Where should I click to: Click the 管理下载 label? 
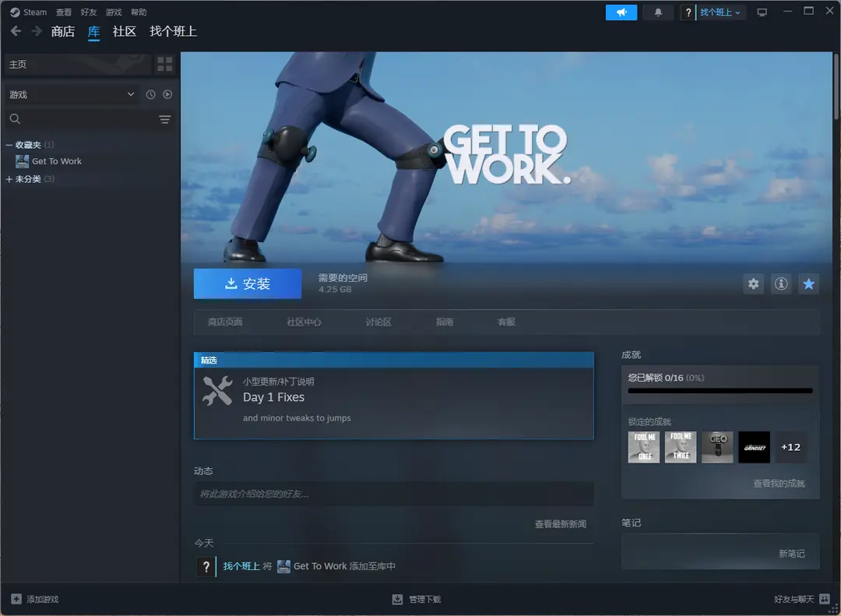click(425, 599)
